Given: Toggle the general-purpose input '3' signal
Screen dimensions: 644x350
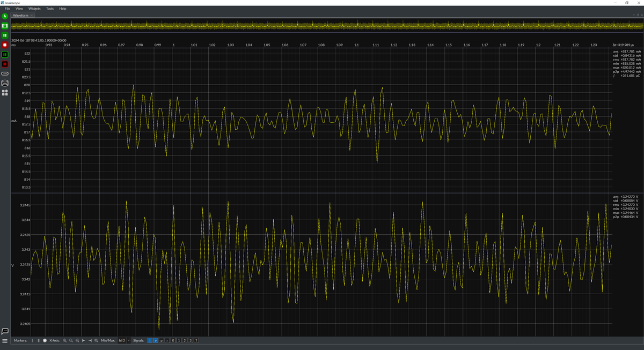Looking at the screenshot, I should (191, 340).
